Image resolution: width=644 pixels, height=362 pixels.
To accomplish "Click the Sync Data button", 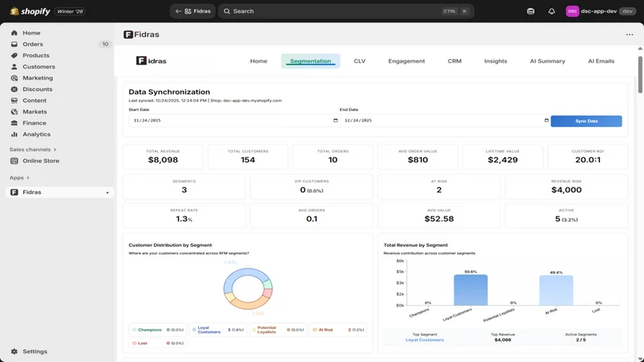I will [x=586, y=121].
